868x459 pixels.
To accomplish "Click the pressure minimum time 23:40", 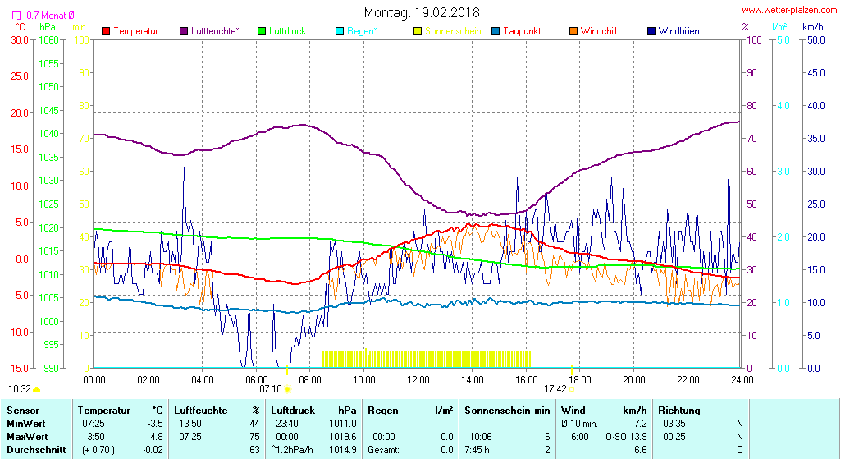I will (x=287, y=424).
